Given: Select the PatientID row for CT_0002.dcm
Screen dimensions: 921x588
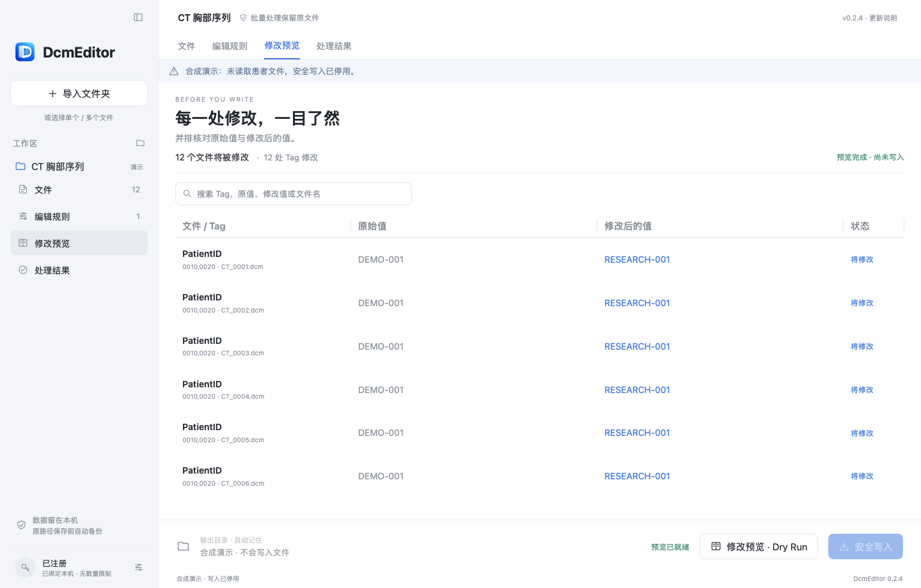Looking at the screenshot, I should pos(540,303).
